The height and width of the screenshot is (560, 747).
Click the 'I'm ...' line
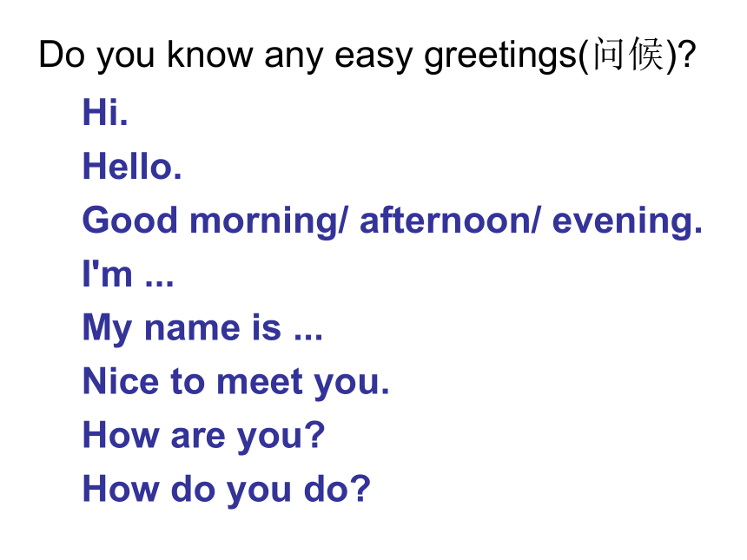click(x=129, y=273)
